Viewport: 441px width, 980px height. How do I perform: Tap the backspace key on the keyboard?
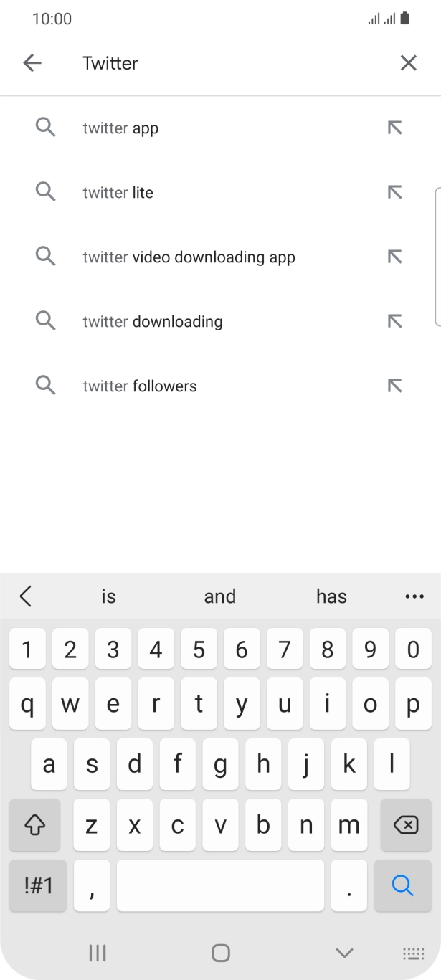[x=405, y=825]
